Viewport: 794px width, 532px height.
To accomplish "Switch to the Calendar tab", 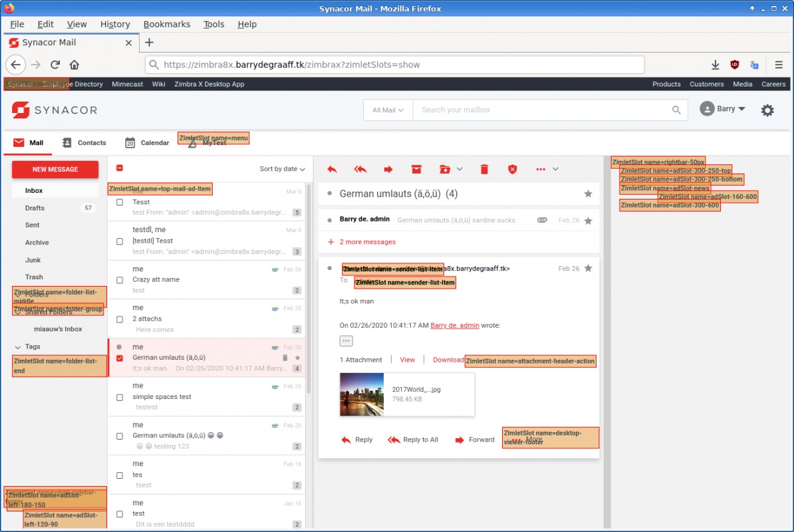I will (x=147, y=143).
